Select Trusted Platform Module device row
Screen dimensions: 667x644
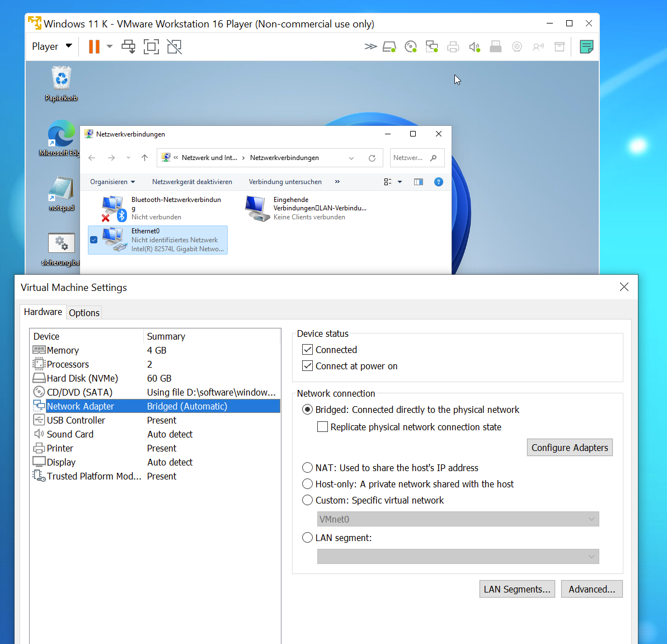pos(156,476)
